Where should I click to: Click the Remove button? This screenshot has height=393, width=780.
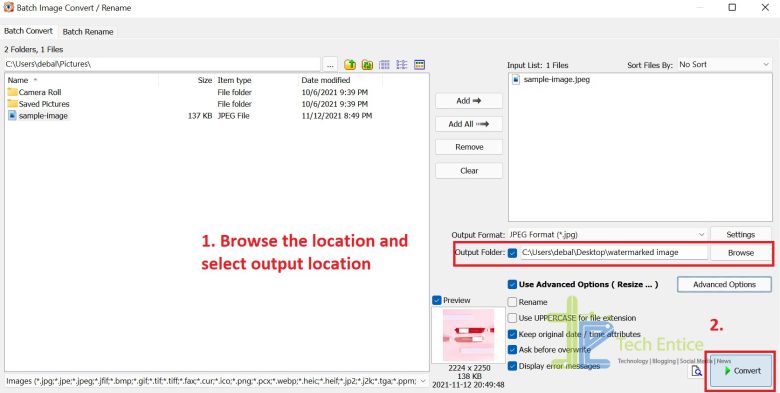point(469,147)
